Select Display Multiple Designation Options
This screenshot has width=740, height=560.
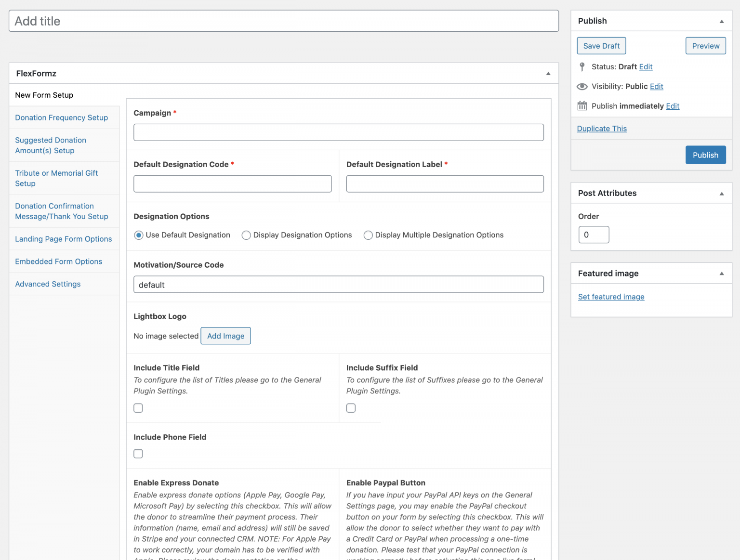click(368, 235)
